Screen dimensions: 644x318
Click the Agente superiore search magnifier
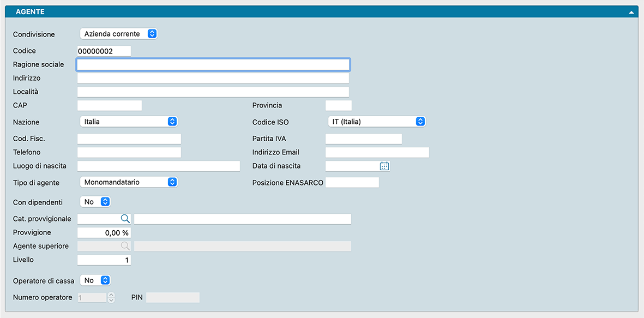[125, 246]
